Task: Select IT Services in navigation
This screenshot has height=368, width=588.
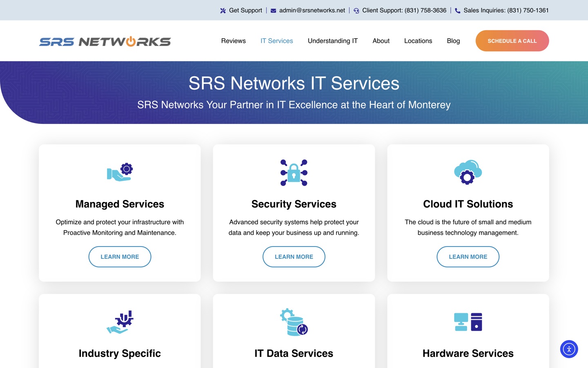Action: [x=277, y=41]
